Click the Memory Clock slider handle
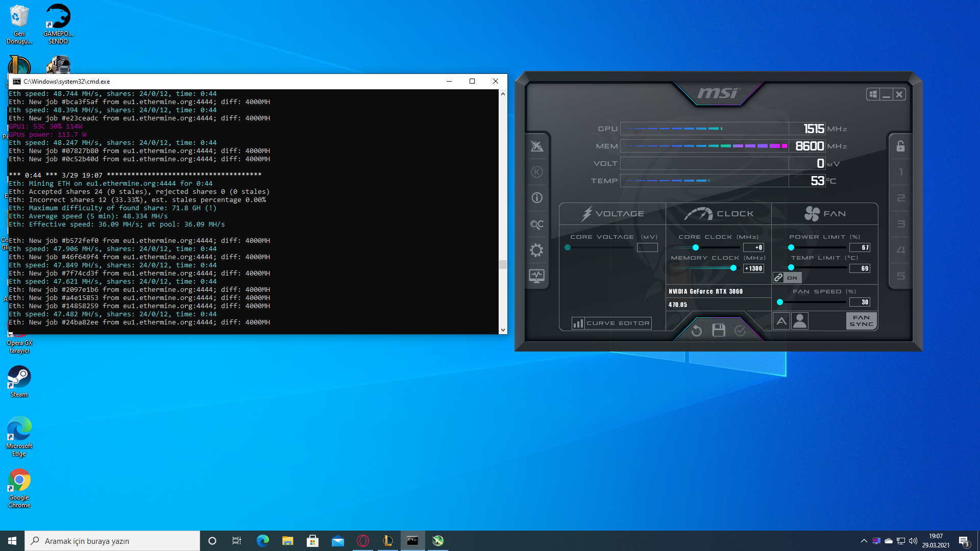 (x=733, y=268)
